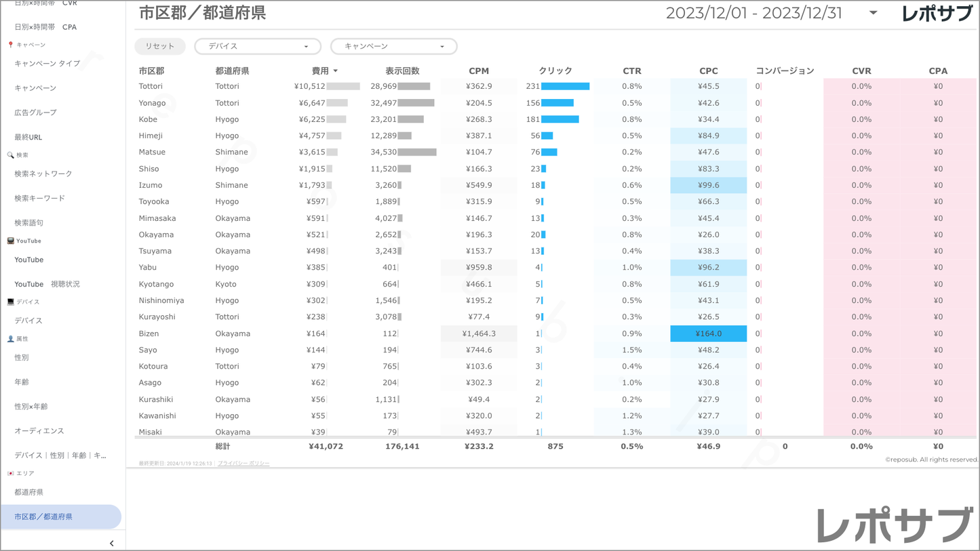Click the magnifier icon beside 検索 section
The height and width of the screenshot is (551, 980).
click(x=10, y=155)
